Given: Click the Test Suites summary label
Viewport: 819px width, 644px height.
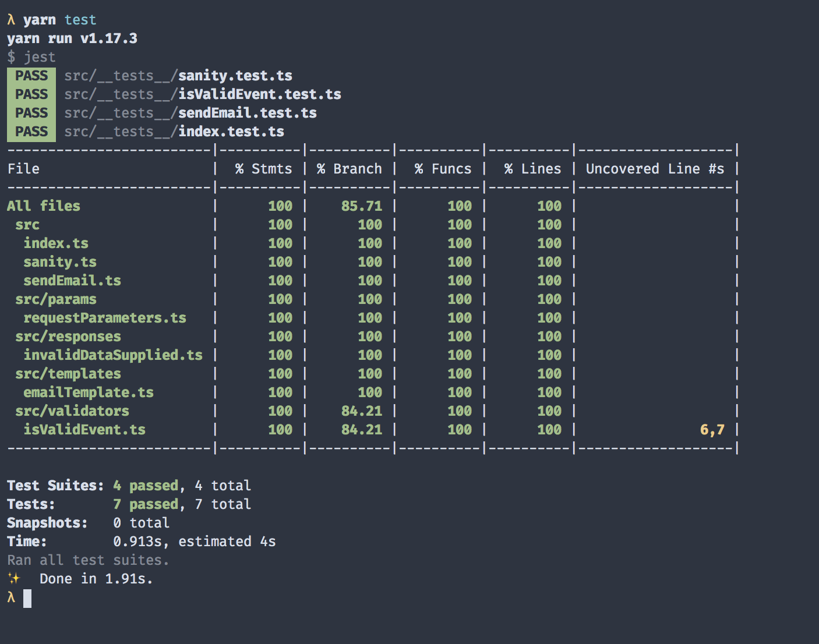Looking at the screenshot, I should pyautogui.click(x=55, y=486).
